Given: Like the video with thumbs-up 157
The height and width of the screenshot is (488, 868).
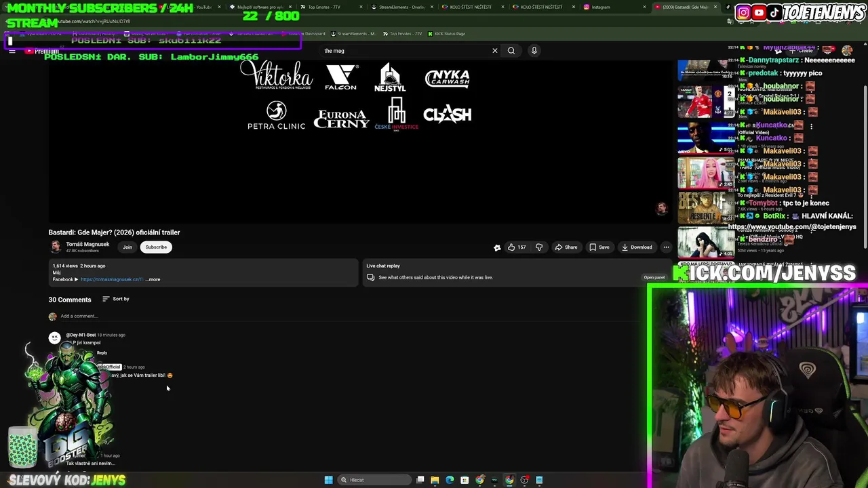Looking at the screenshot, I should coord(517,247).
